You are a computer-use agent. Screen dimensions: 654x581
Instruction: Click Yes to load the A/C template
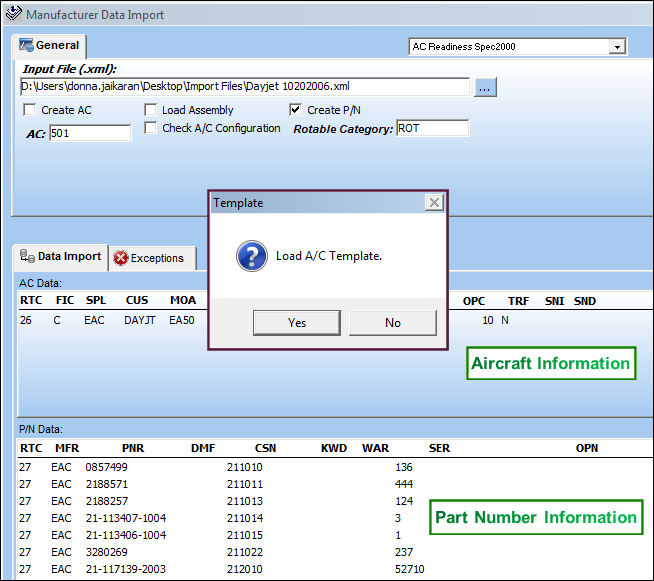click(297, 322)
